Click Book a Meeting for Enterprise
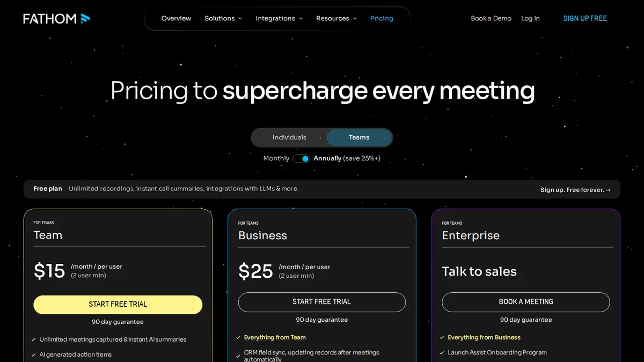This screenshot has height=362, width=644. tap(526, 302)
